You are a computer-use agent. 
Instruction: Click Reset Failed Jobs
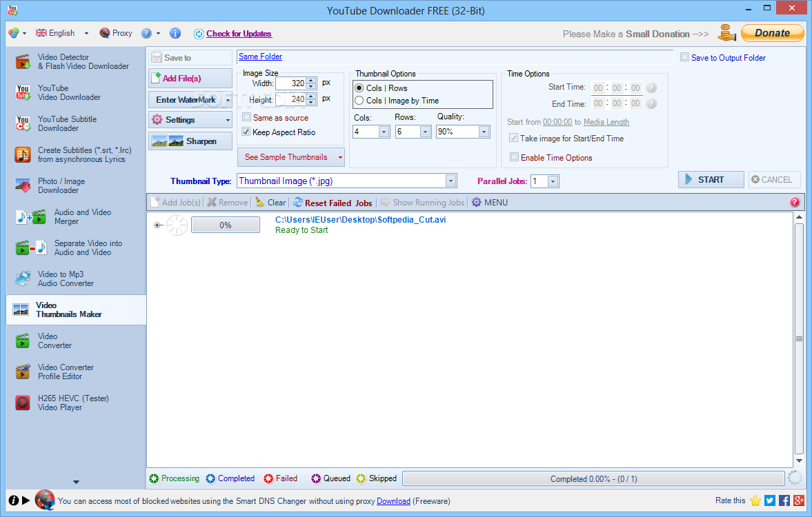(333, 203)
